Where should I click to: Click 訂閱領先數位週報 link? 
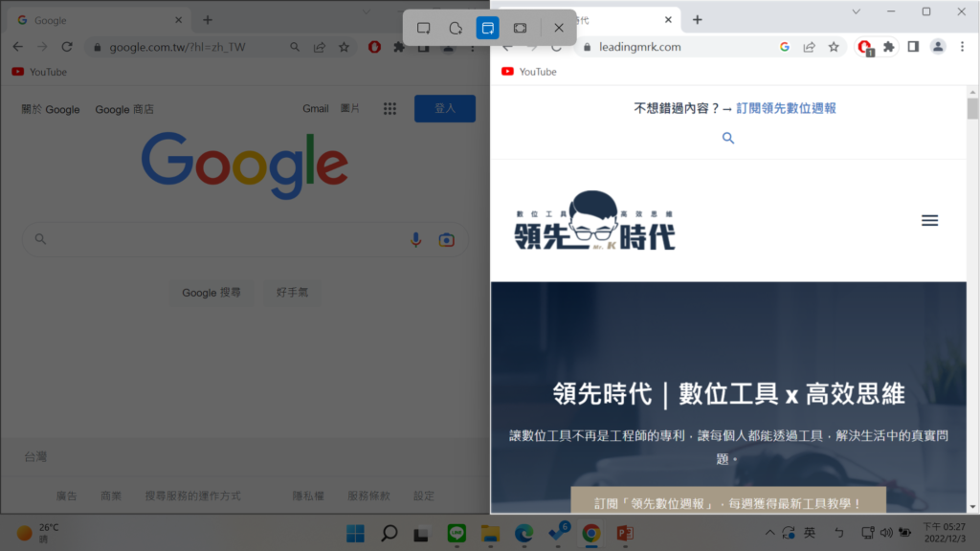(786, 108)
